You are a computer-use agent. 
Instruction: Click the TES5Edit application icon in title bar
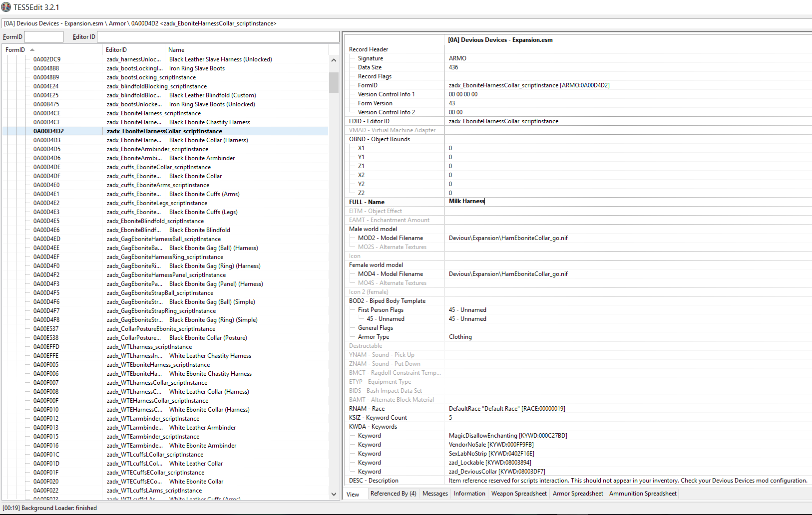point(6,7)
